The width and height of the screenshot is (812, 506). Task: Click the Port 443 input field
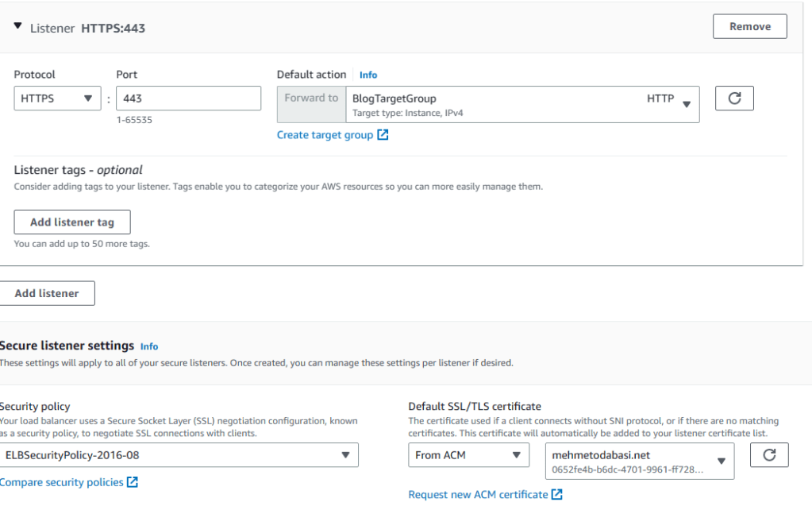[188, 98]
